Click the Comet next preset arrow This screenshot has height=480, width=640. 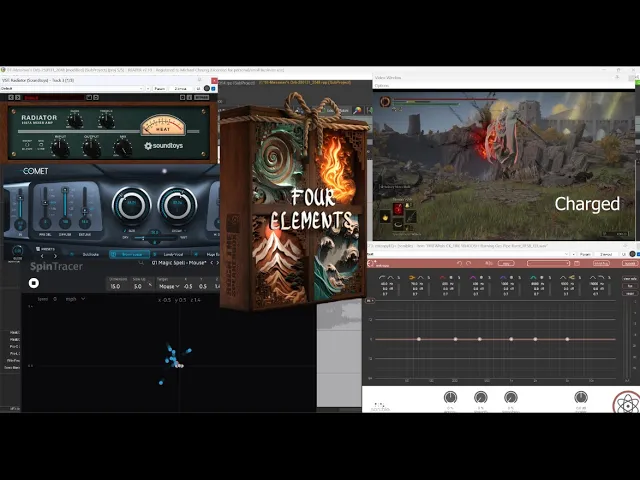(x=56, y=256)
